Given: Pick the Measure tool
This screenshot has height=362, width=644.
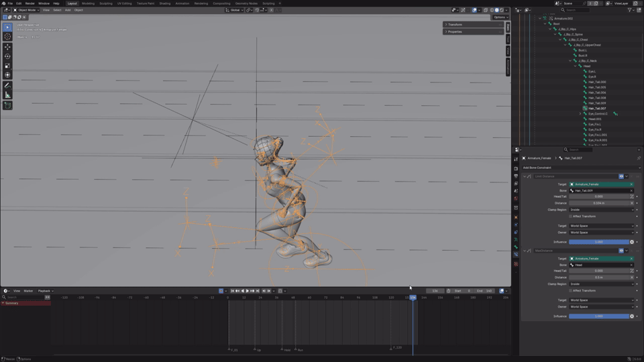Looking at the screenshot, I should (7, 95).
